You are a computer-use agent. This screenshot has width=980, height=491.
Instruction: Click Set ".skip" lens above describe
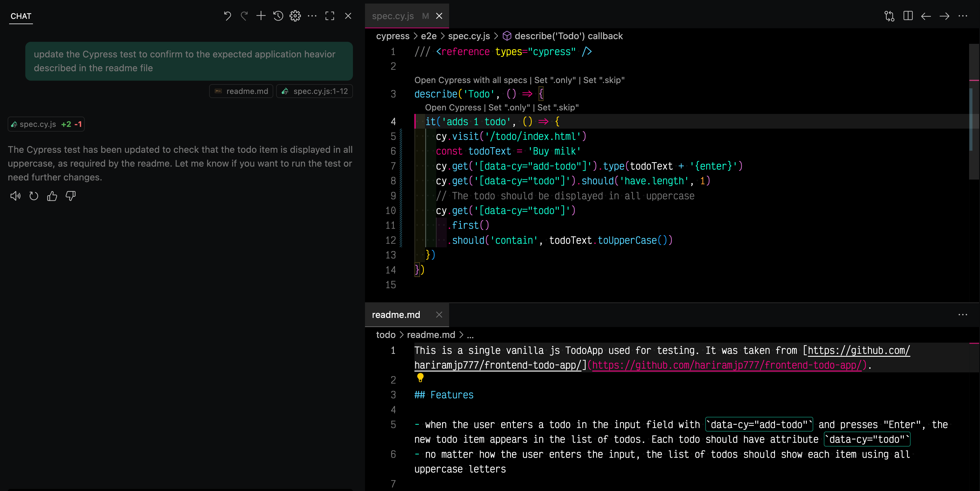point(604,80)
